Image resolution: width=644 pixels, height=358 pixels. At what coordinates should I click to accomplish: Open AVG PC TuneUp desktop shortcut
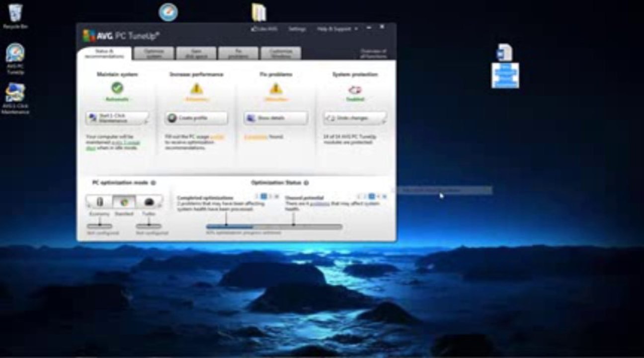pos(15,59)
